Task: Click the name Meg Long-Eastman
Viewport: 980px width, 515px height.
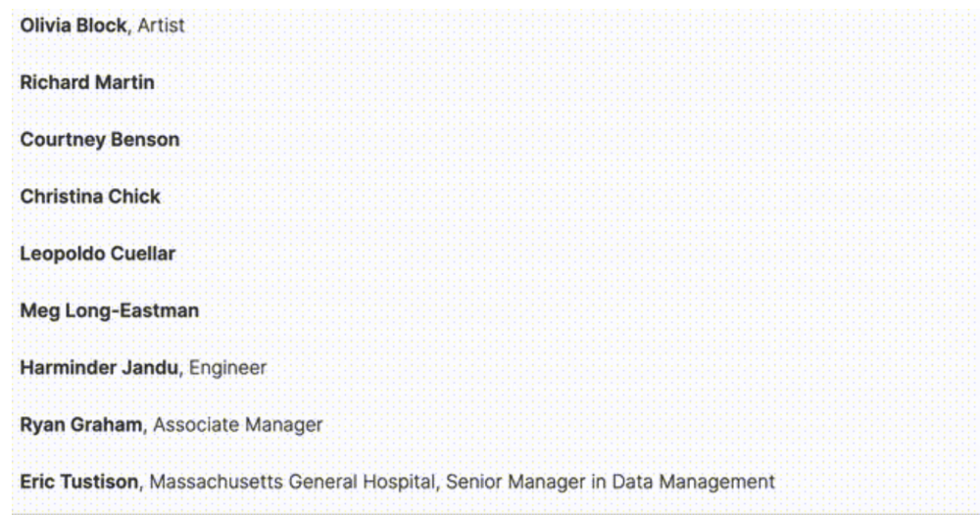Action: [110, 310]
